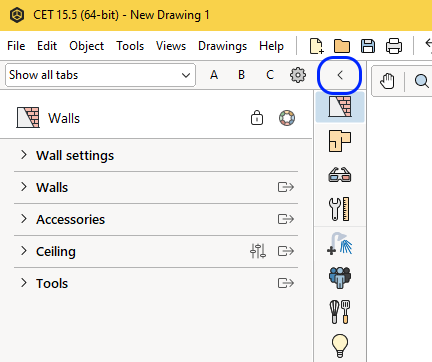This screenshot has width=432, height=362.
Task: Save the drawing with the floppy disk icon
Action: click(x=368, y=46)
